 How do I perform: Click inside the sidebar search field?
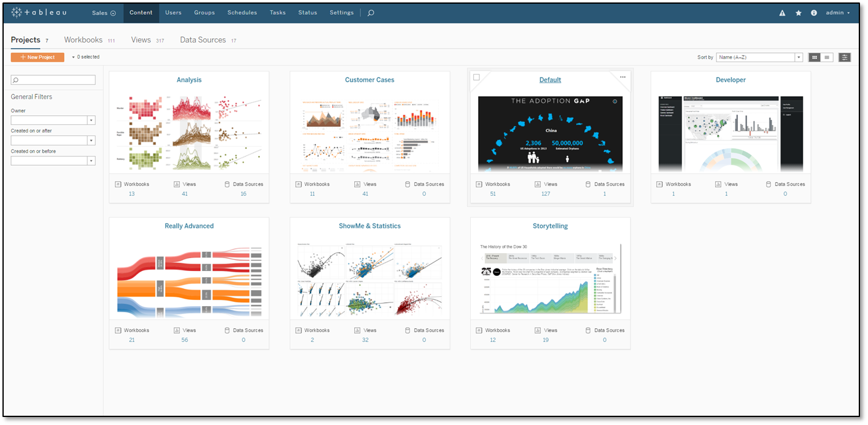(53, 79)
